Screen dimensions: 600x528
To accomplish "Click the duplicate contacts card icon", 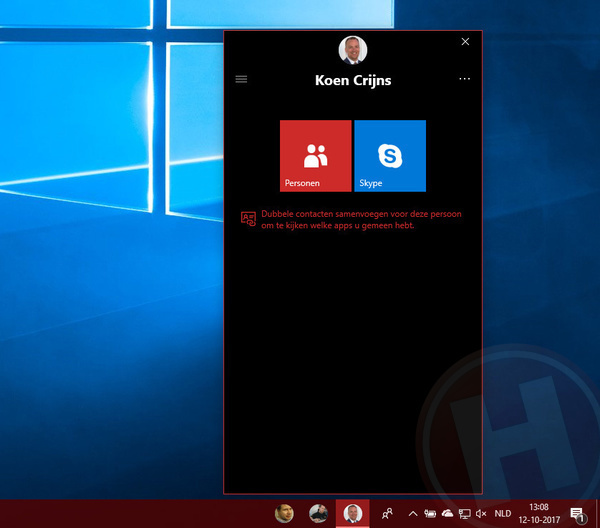I will pyautogui.click(x=248, y=219).
